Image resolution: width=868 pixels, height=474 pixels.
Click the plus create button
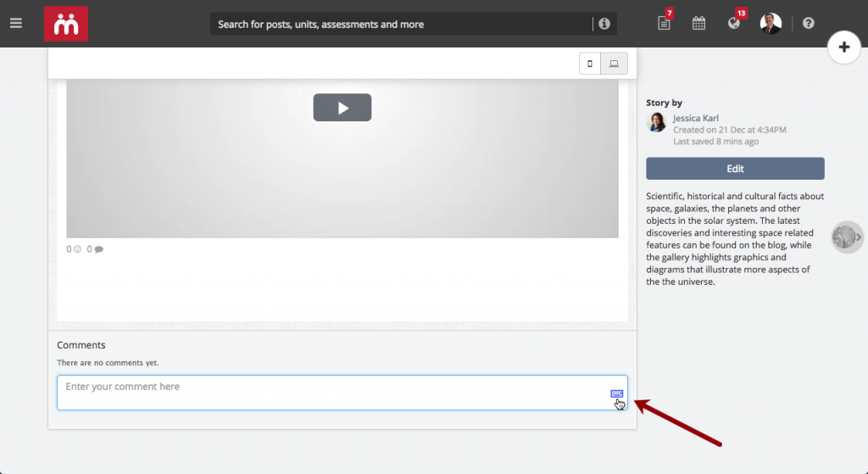[843, 47]
